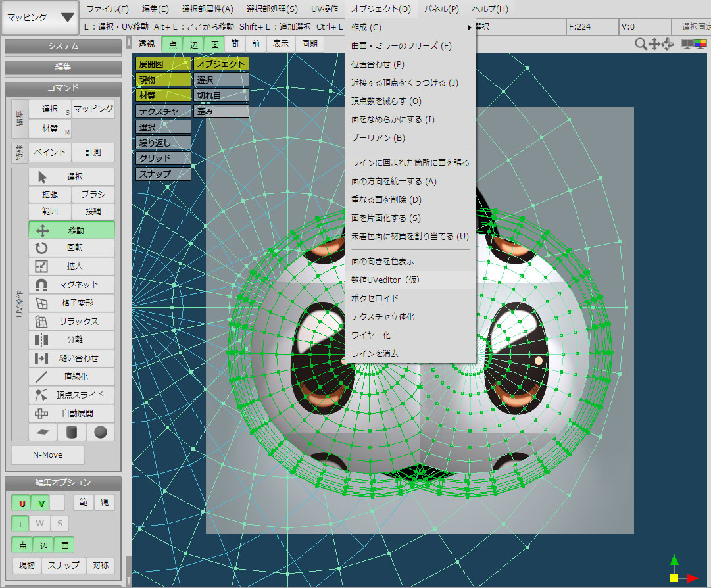Click the green Y axis arrow gizmo
Image resolution: width=711 pixels, height=588 pixels.
click(x=674, y=561)
